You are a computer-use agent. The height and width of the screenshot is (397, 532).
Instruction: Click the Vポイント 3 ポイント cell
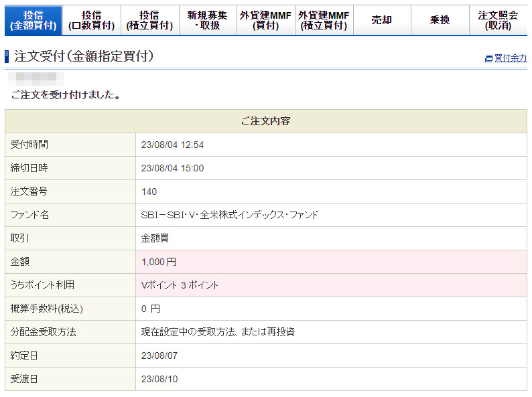[180, 285]
